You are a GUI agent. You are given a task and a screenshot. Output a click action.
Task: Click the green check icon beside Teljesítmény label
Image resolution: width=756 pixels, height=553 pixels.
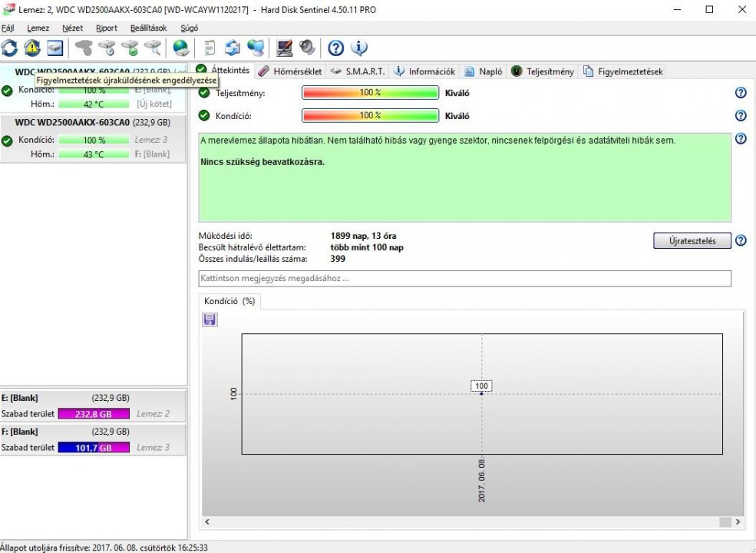pyautogui.click(x=204, y=92)
